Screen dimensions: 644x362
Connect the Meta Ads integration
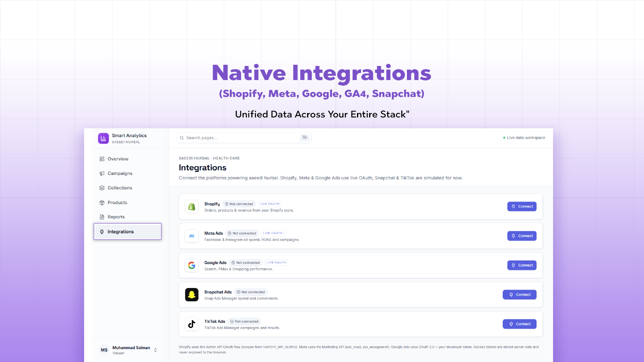pos(522,236)
